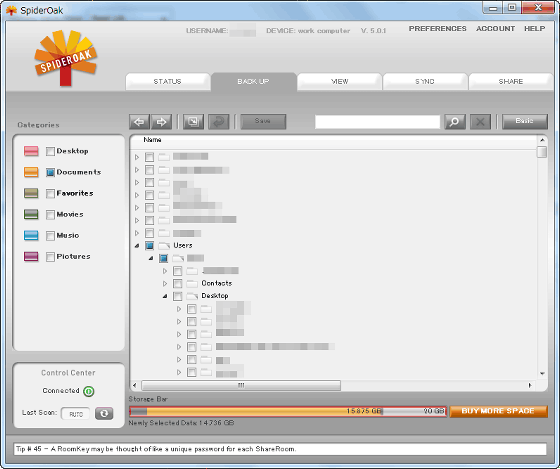
Task: Check the Movies category checkbox
Action: pyautogui.click(x=50, y=215)
